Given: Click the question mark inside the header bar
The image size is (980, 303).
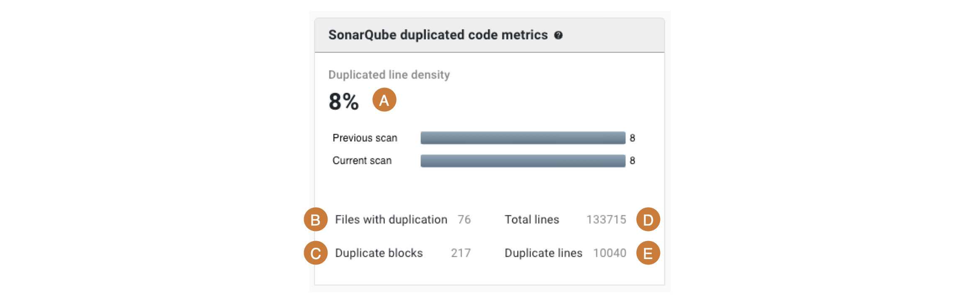Looking at the screenshot, I should [559, 35].
